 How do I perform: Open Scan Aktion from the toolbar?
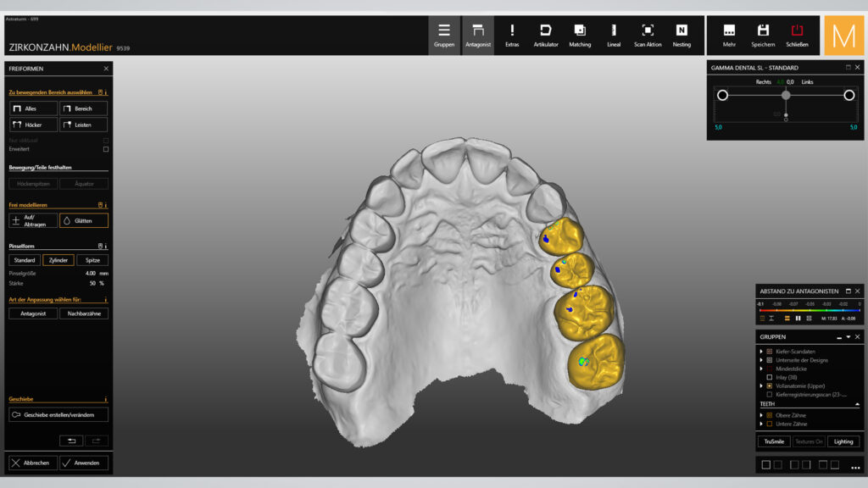pos(648,35)
